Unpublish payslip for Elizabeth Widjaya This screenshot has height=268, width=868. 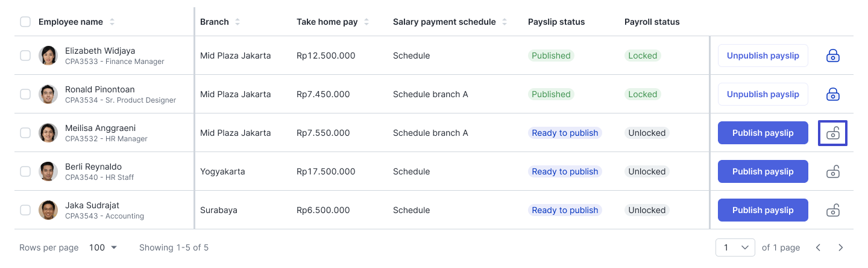click(x=763, y=56)
